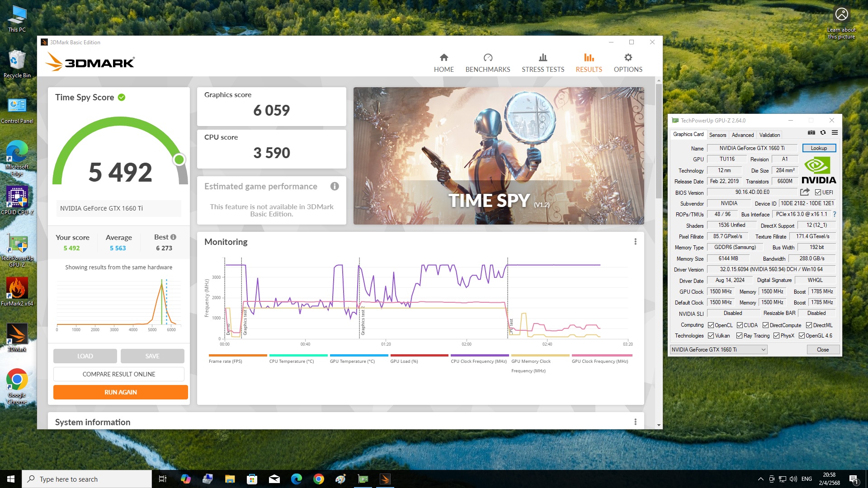This screenshot has height=488, width=868.
Task: Open the Monitoring panel three-dot menu
Action: pos(635,242)
